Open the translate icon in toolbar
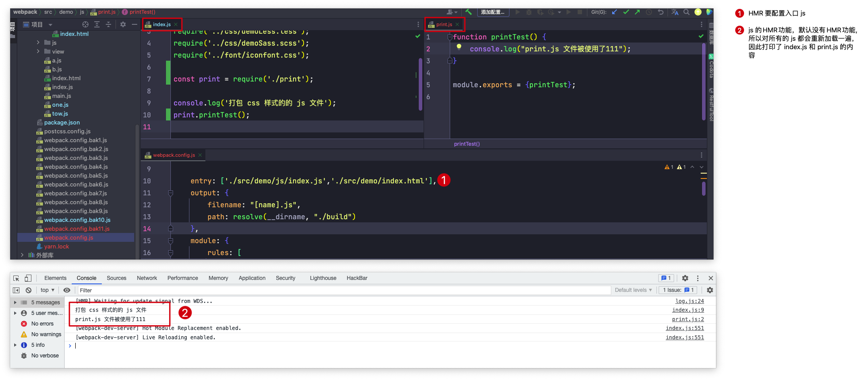Image resolution: width=868 pixels, height=380 pixels. [x=675, y=12]
